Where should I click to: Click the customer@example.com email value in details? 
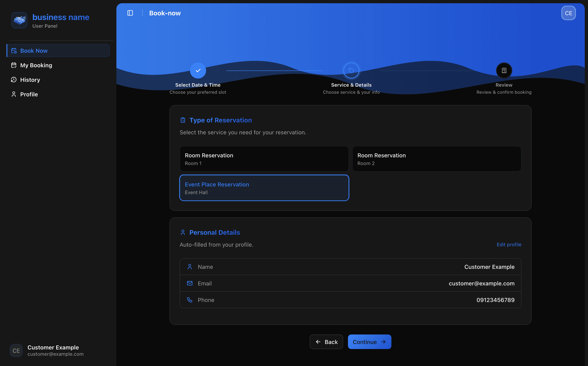coord(482,283)
